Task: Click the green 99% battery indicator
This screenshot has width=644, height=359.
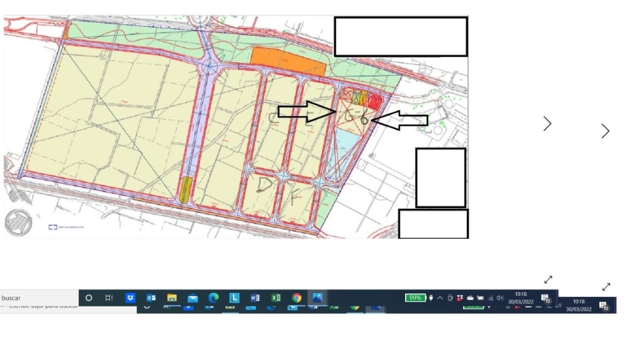Action: click(415, 298)
